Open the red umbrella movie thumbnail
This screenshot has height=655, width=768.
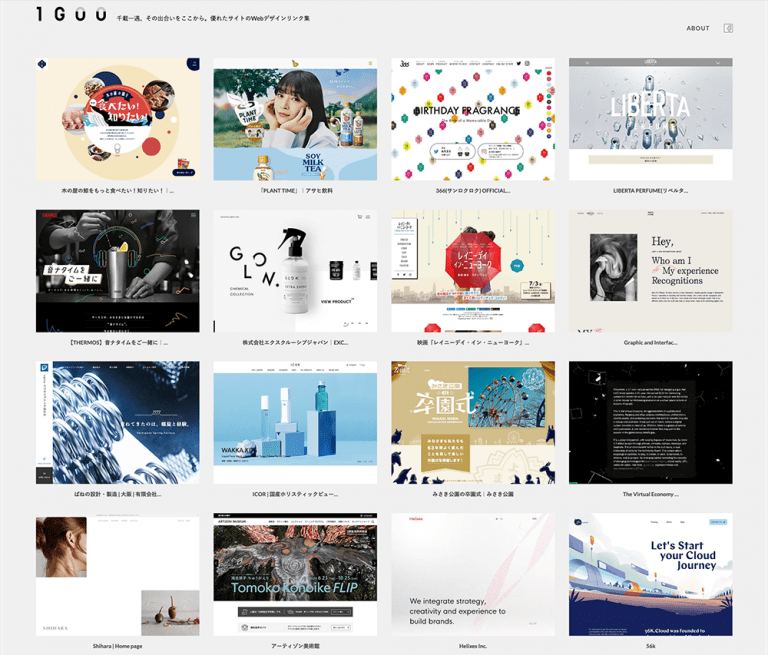(x=473, y=271)
